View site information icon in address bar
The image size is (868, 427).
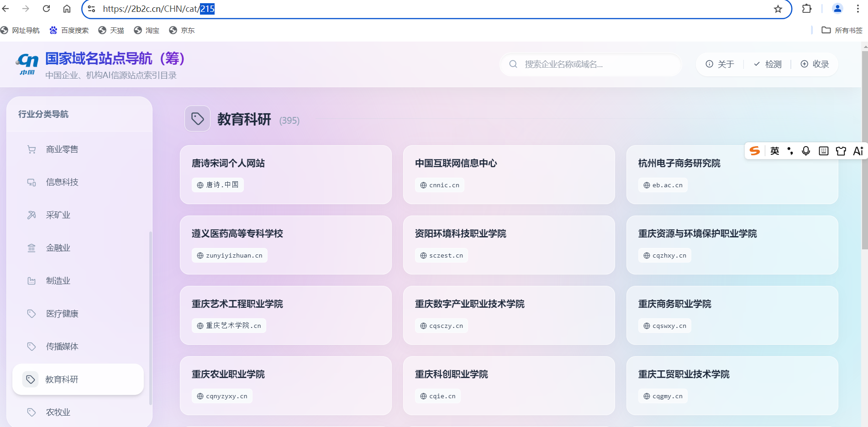(91, 9)
